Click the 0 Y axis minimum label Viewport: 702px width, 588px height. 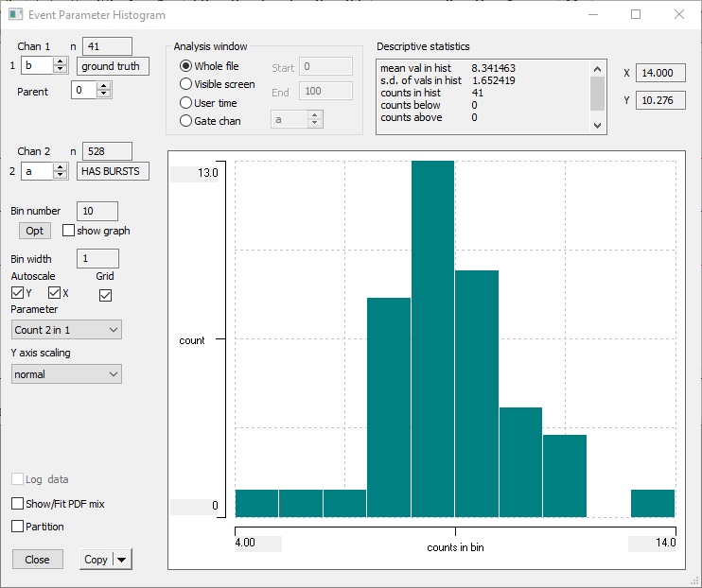215,506
